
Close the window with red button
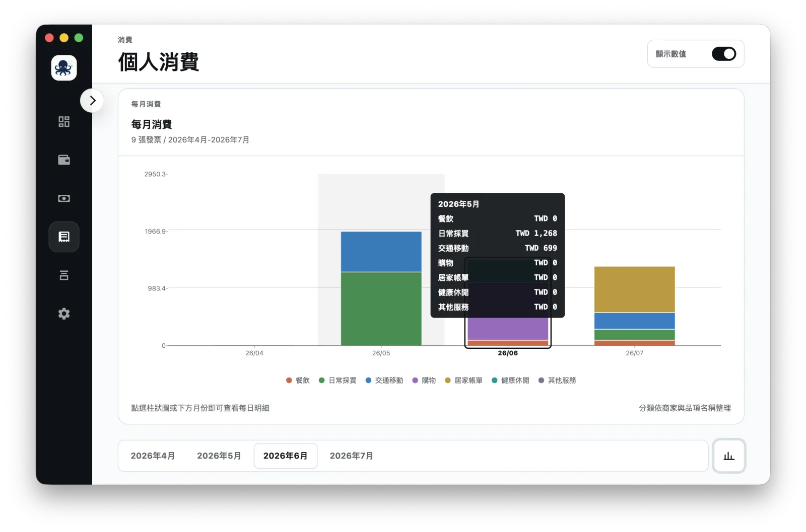49,38
